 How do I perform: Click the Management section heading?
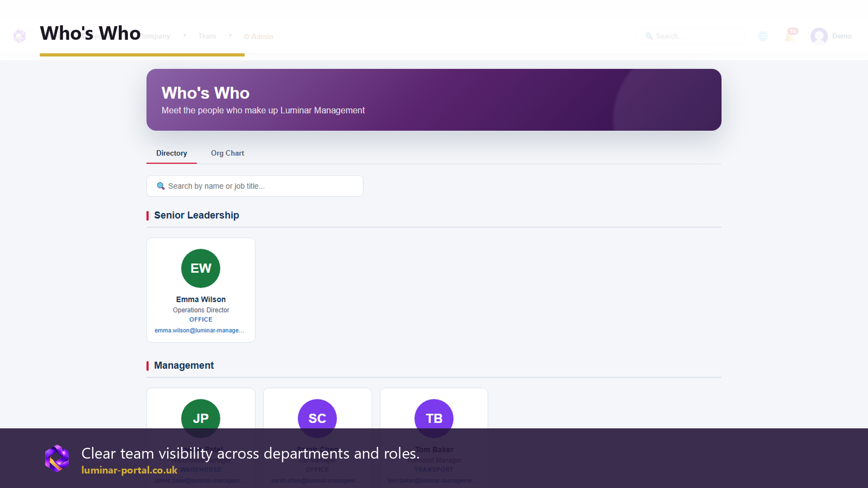coord(184,366)
